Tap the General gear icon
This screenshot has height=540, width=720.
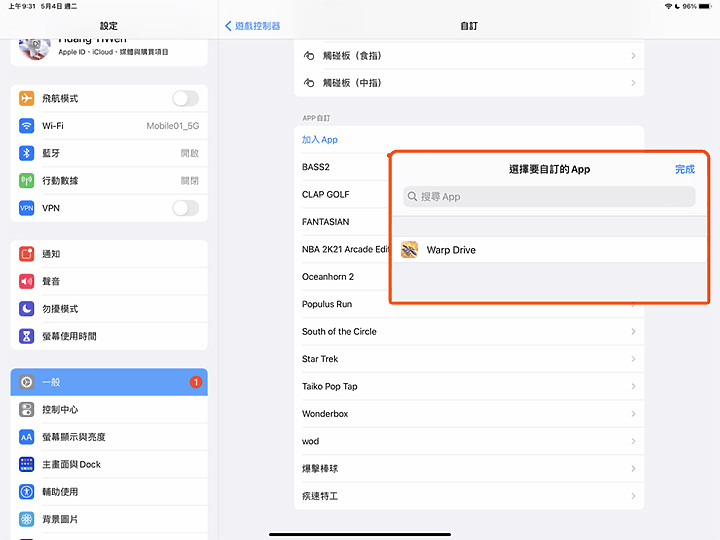(x=26, y=382)
